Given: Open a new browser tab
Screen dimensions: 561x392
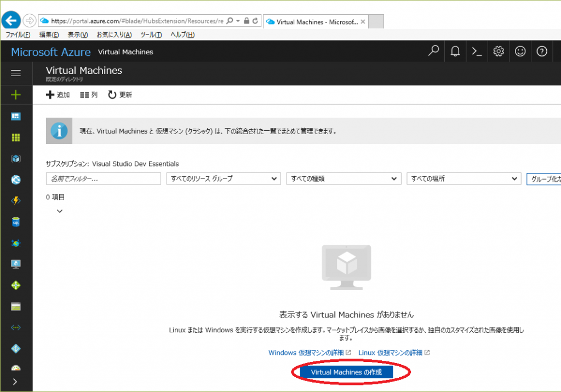Looking at the screenshot, I should point(376,22).
